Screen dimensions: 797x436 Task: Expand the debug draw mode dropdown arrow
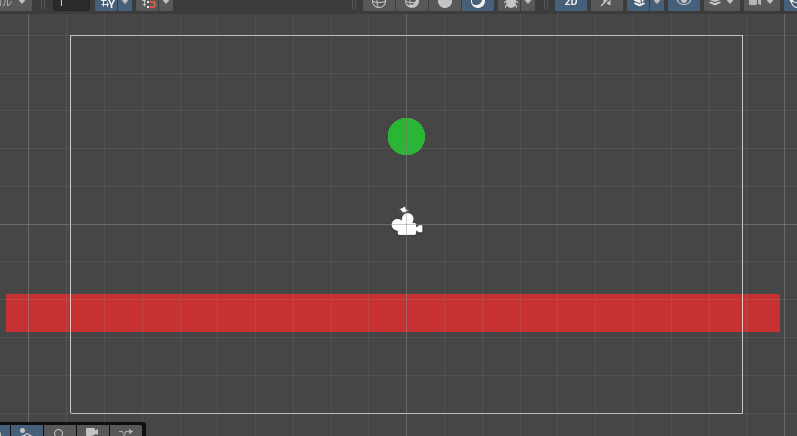pos(528,4)
